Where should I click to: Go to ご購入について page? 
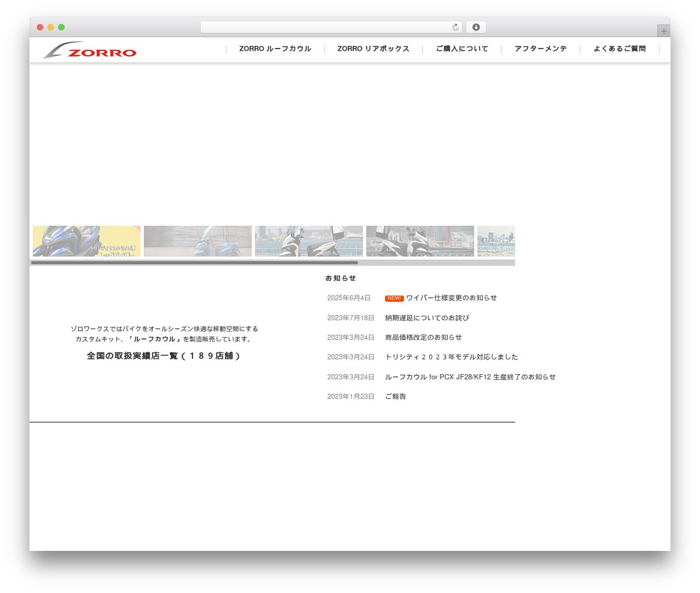462,49
